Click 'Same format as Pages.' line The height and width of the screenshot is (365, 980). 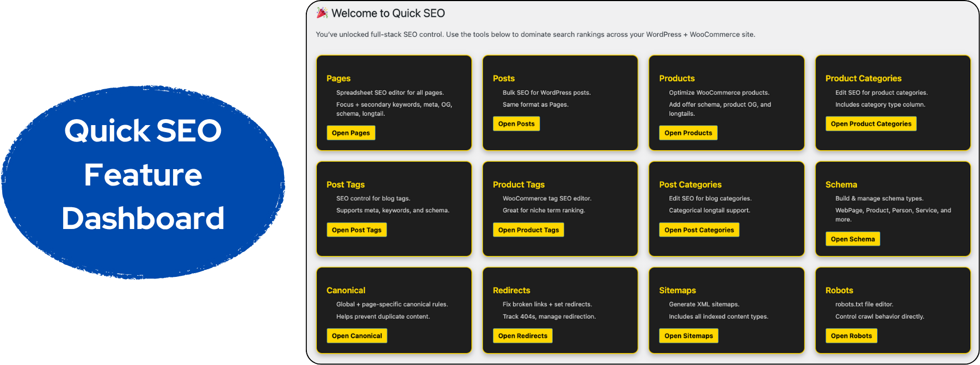[535, 104]
